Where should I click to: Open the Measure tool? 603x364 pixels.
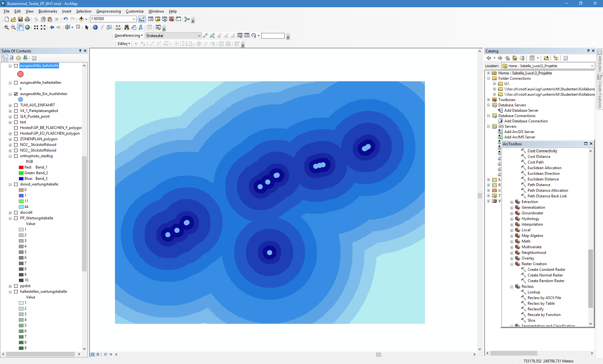[x=118, y=27]
